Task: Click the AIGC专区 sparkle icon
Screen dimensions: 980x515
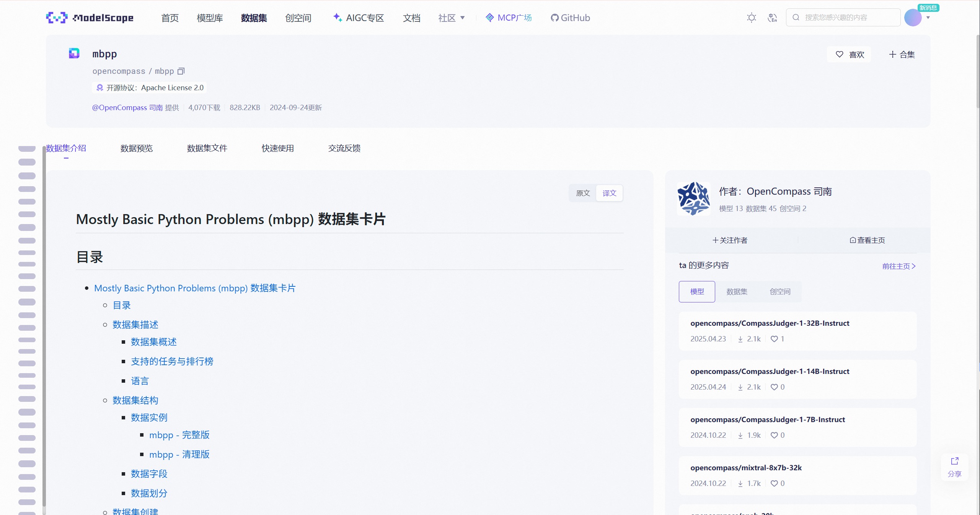Action: tap(338, 18)
